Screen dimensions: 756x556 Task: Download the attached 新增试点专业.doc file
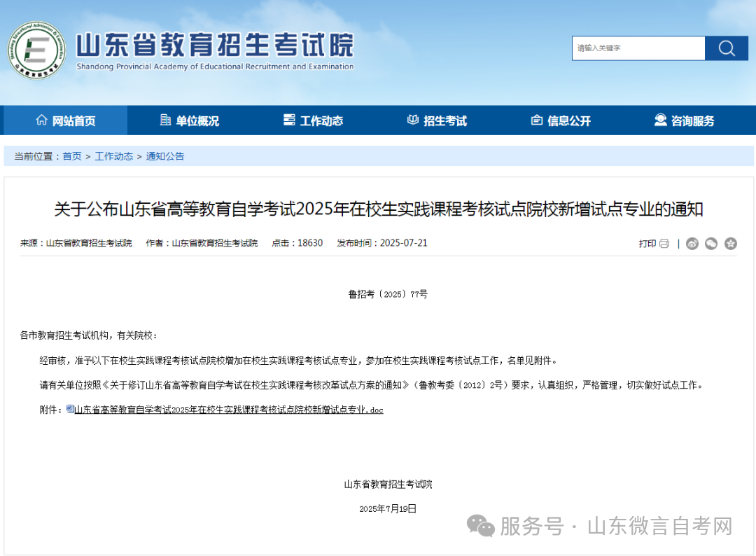[229, 410]
